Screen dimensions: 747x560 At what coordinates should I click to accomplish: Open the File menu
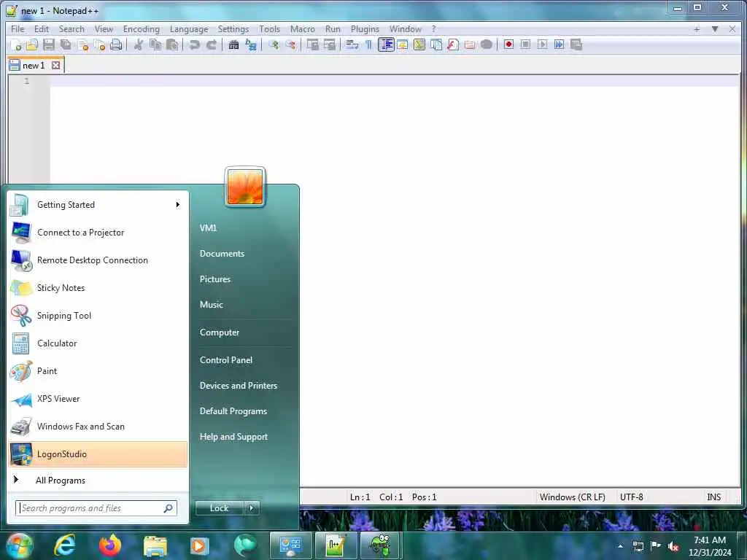tap(18, 29)
